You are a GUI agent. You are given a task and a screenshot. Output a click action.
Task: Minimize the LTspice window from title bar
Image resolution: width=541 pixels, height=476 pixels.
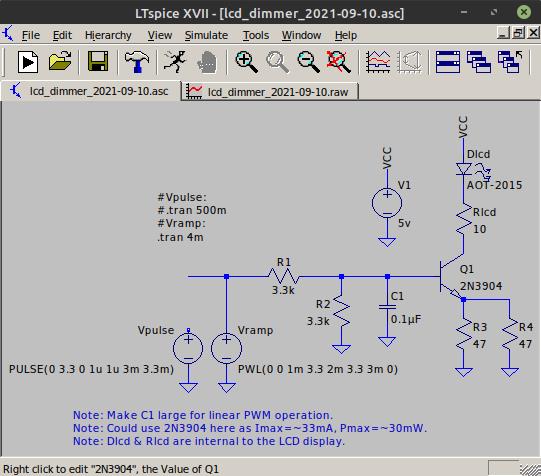coord(464,12)
